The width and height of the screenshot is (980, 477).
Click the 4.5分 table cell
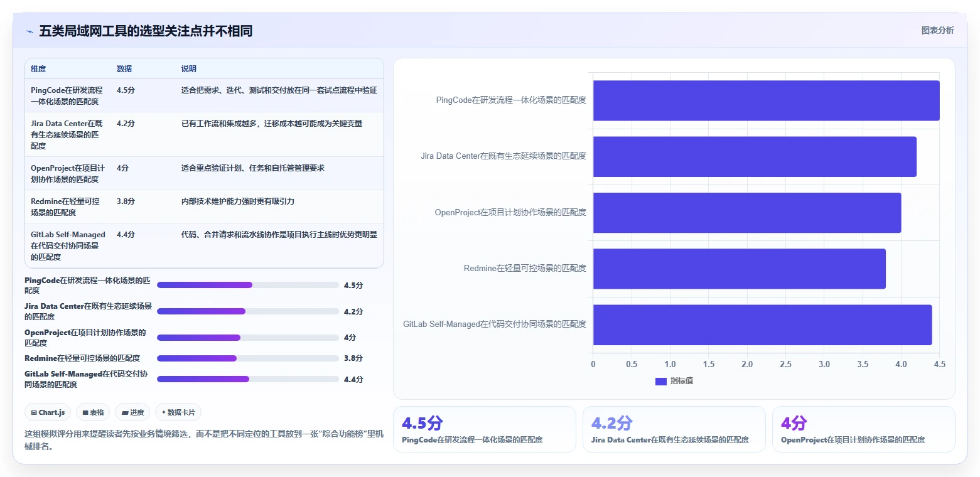tap(126, 90)
